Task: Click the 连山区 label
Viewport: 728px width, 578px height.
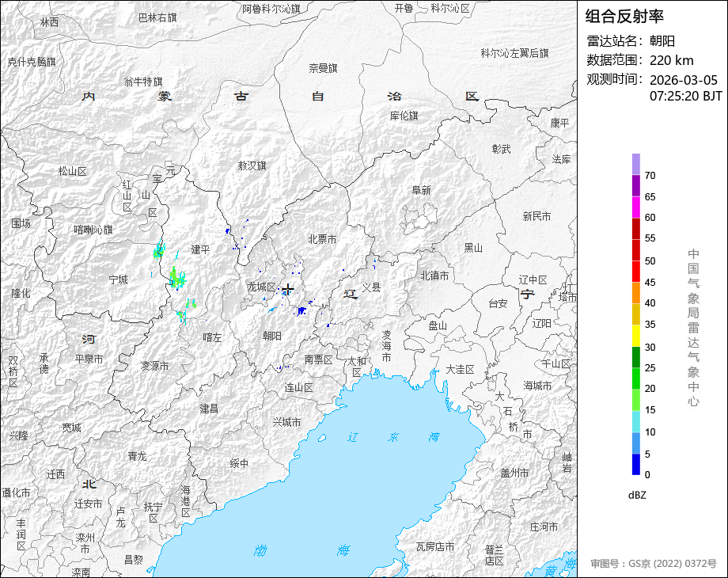Action: pyautogui.click(x=298, y=387)
